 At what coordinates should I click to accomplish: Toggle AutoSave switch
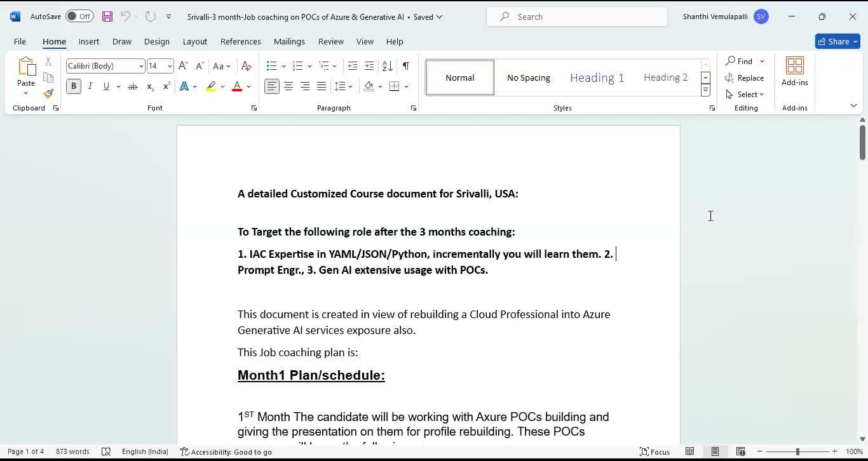tap(79, 17)
